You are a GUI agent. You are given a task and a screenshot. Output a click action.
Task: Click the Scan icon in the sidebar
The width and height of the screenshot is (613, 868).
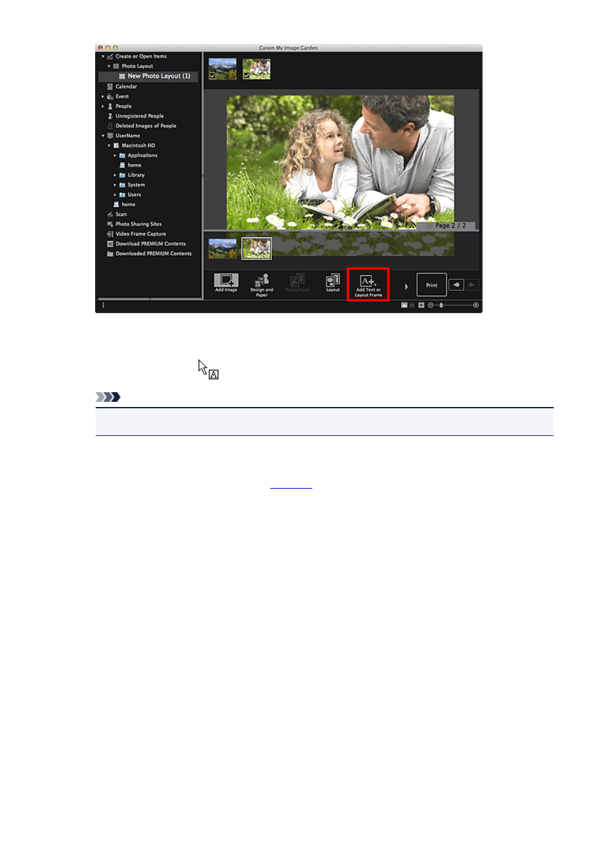[110, 214]
